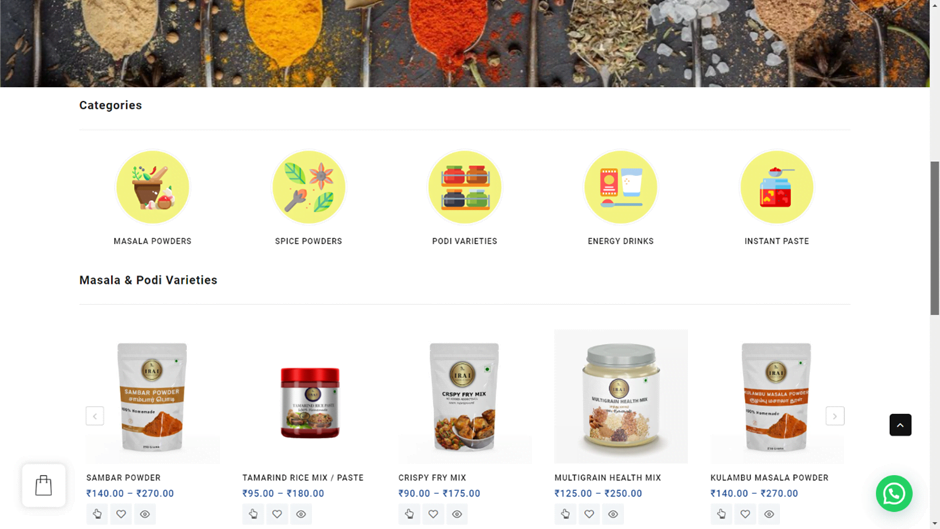
Task: Open the Podi Varieties category icon
Action: coord(465,187)
